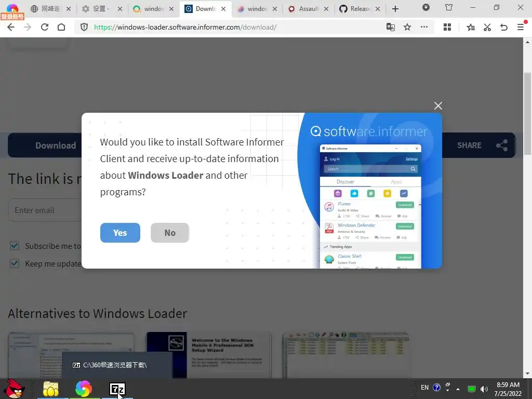The image size is (532, 399).
Task: Click the share icon next to SHARE
Action: click(502, 145)
